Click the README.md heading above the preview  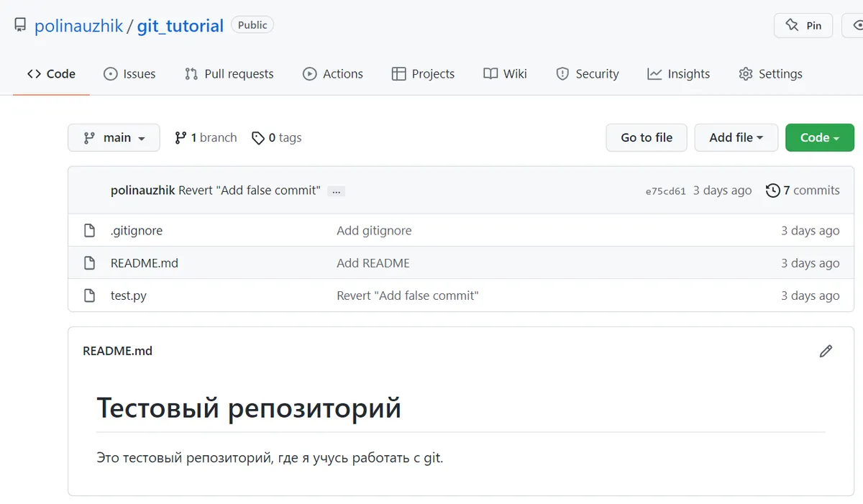click(x=118, y=351)
